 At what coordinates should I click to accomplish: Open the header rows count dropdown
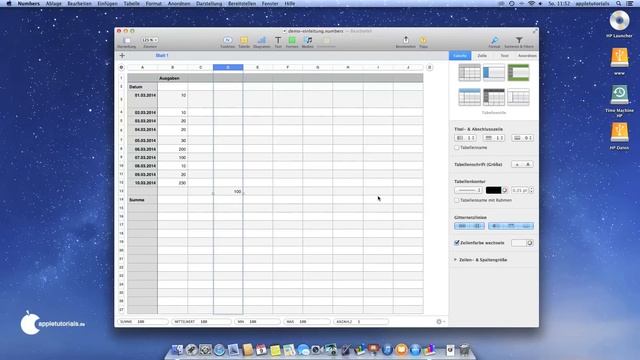[x=494, y=138]
